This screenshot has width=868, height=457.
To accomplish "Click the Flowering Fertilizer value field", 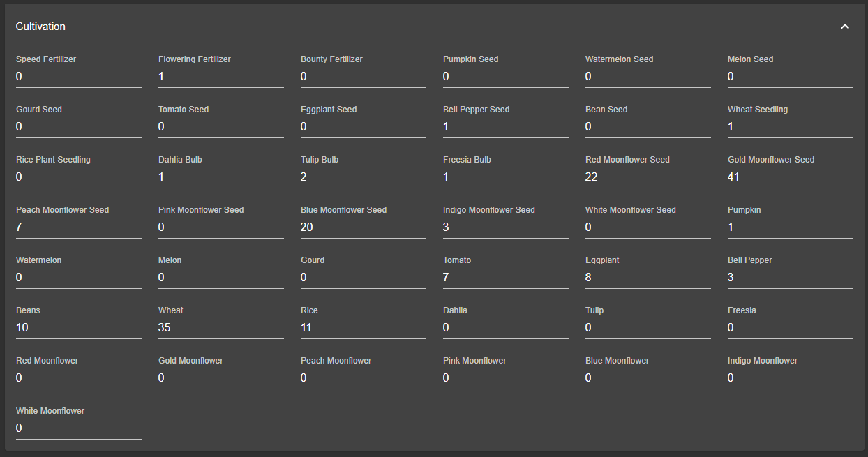I will coord(220,77).
